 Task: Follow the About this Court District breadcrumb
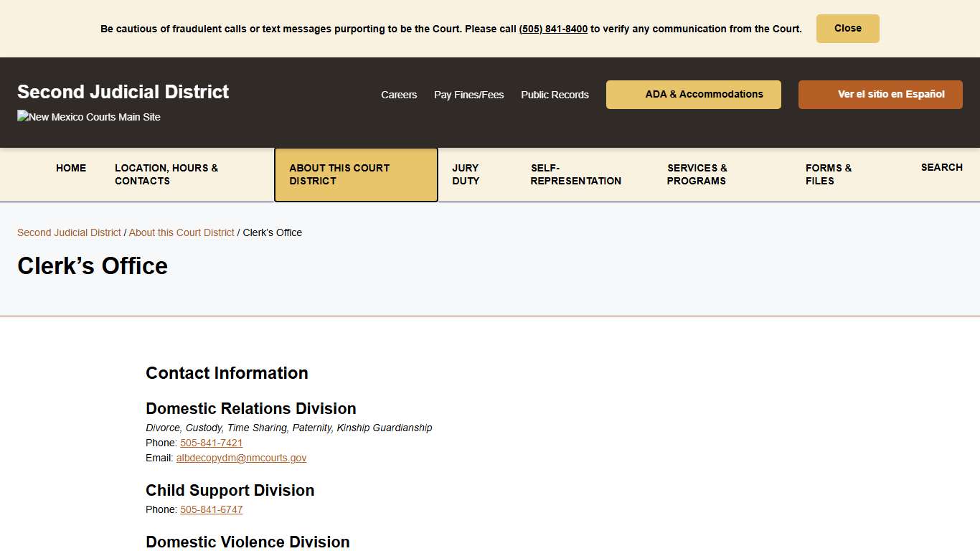tap(182, 232)
